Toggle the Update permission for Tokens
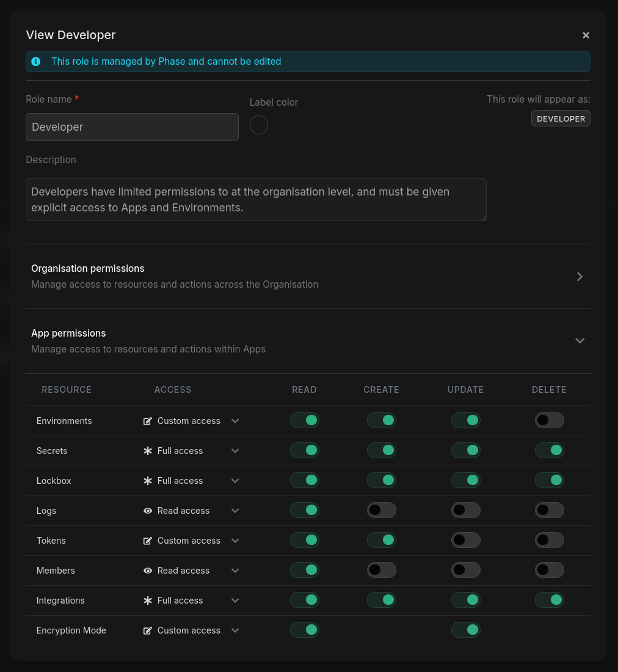618x672 pixels. coord(465,540)
